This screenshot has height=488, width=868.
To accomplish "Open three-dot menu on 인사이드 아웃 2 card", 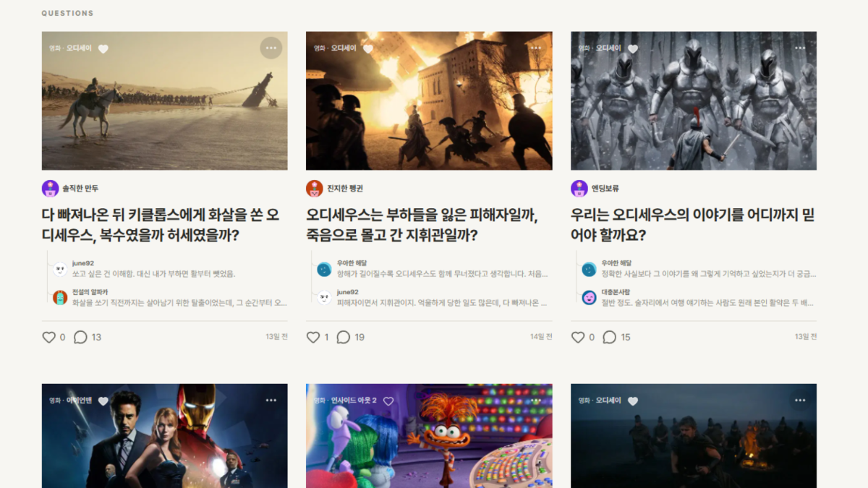I will [536, 400].
